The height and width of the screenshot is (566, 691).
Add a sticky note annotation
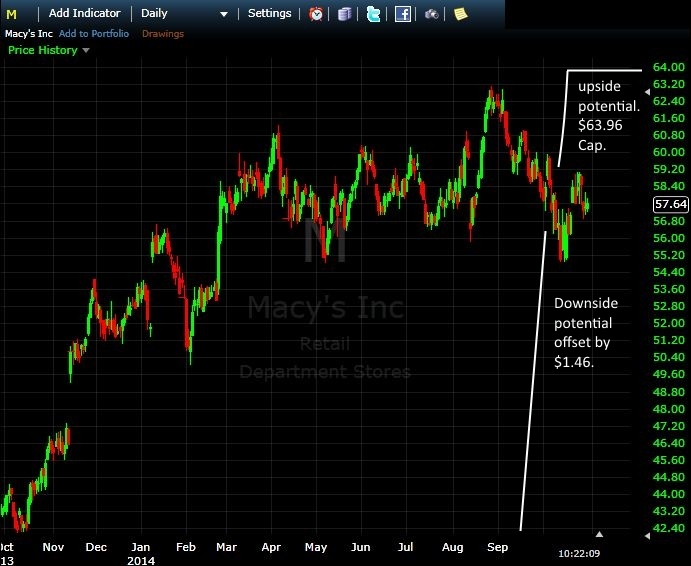[461, 14]
